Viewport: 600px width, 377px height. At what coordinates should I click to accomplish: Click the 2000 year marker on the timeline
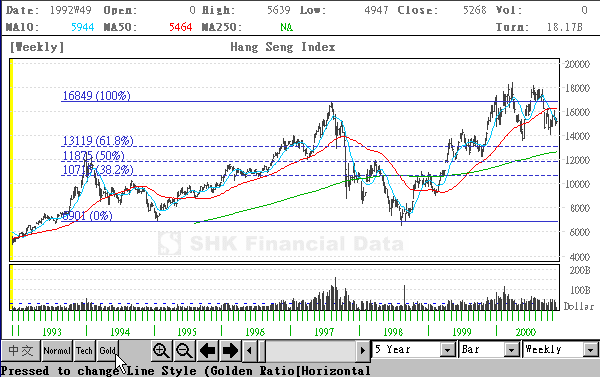pyautogui.click(x=525, y=332)
